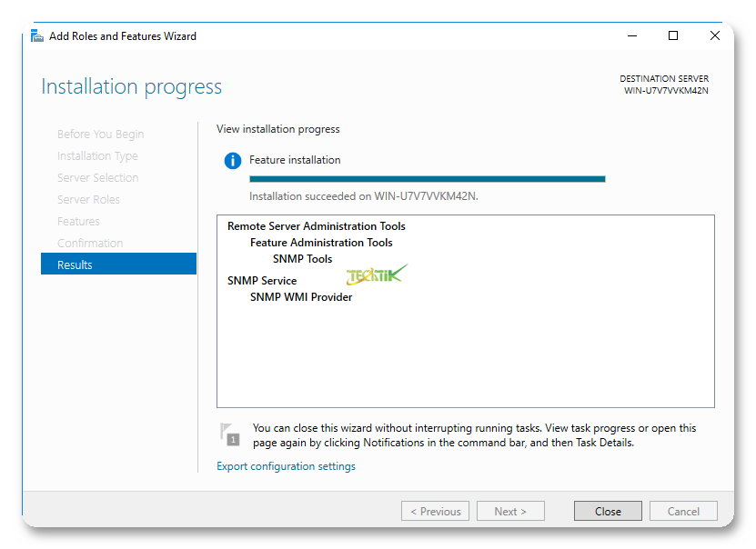The width and height of the screenshot is (756, 549).
Task: Select Remote Server Administration Tools entry
Action: 316,226
